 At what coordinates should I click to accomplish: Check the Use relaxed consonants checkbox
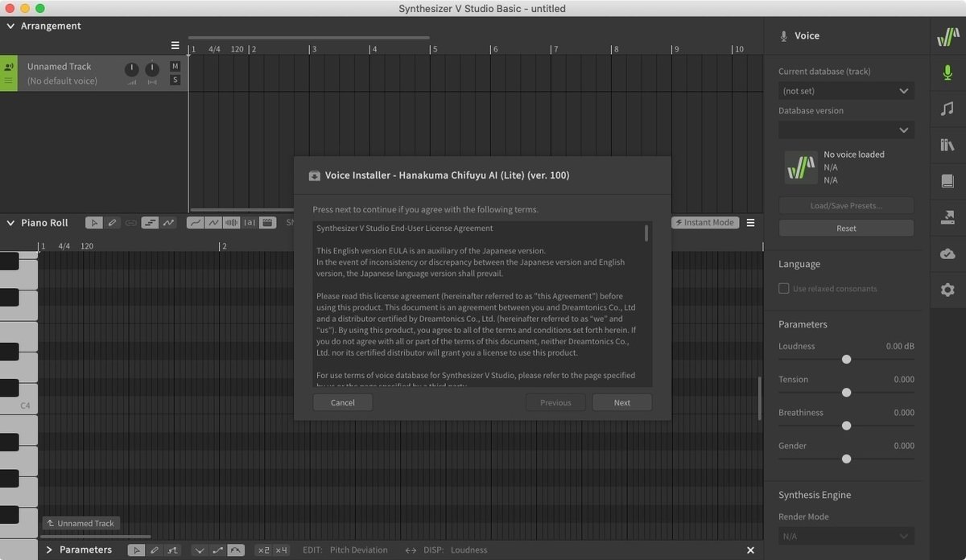783,288
